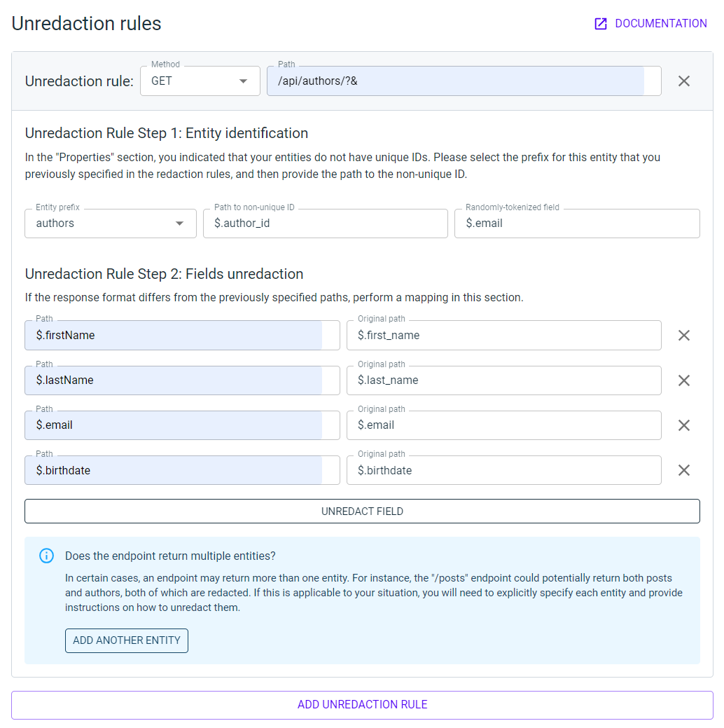This screenshot has height=728, width=724.
Task: Delete the $.email field mapping row
Action: (x=684, y=425)
